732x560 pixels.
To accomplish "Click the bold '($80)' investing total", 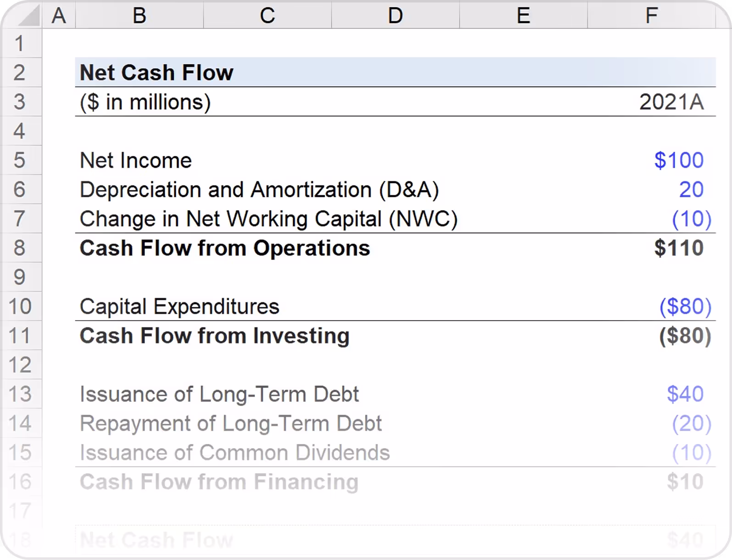I will 685,336.
